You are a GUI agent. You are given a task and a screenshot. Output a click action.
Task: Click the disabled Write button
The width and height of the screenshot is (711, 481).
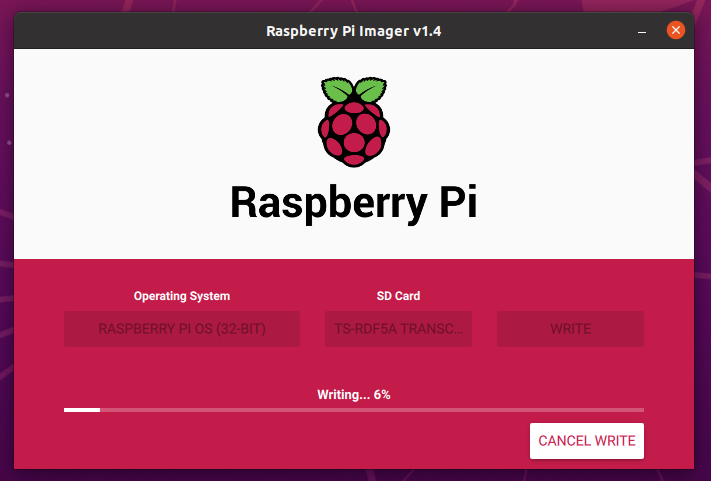pos(570,329)
